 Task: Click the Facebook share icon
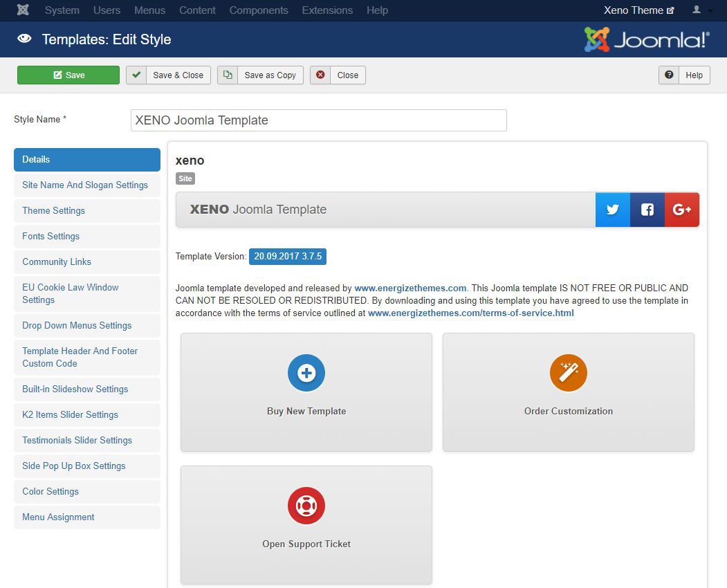[x=647, y=210]
